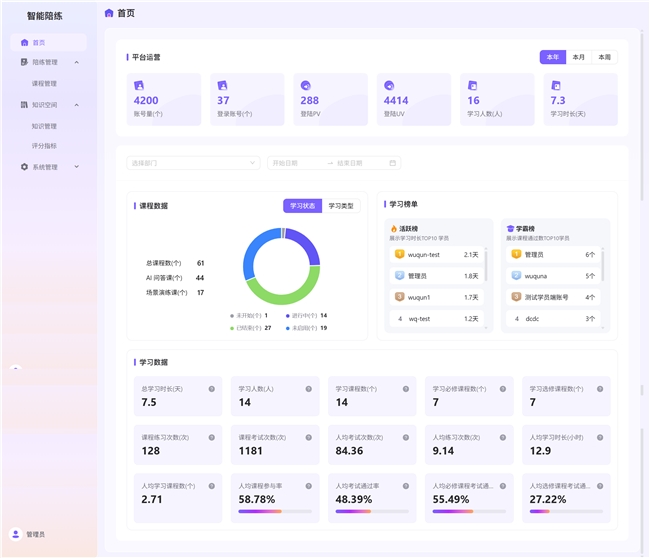The height and width of the screenshot is (558, 650).
Task: Click 已完成 legend item under donut chart
Action: [x=252, y=328]
